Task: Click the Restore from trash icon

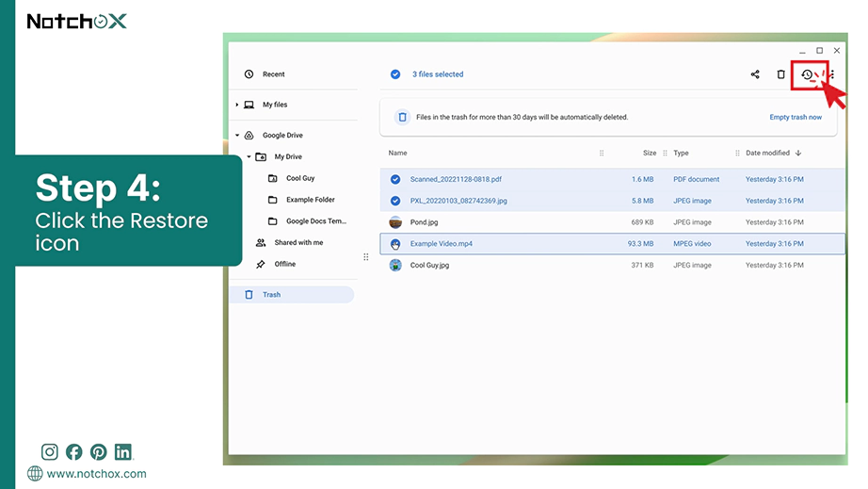Action: [x=807, y=74]
